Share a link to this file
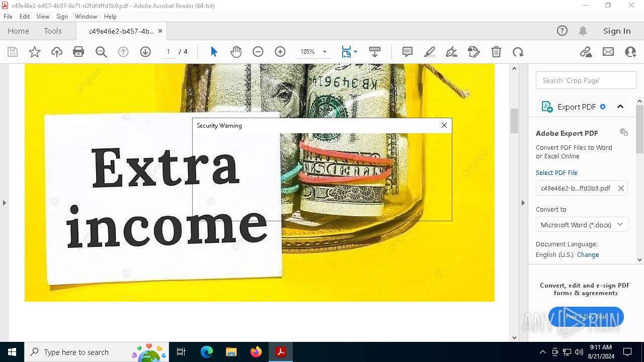644x362 pixels. (x=586, y=52)
